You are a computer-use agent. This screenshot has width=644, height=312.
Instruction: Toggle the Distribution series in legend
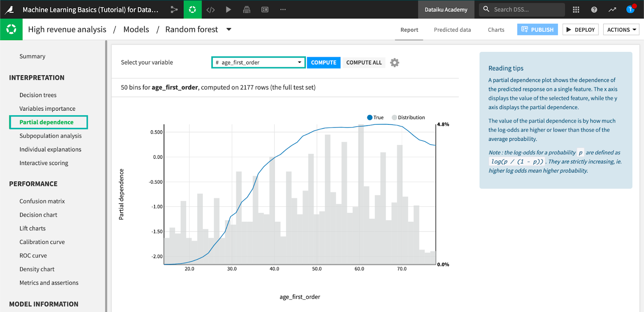click(x=408, y=118)
